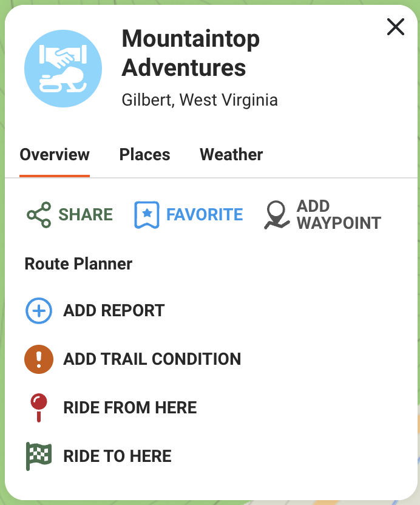Click the add waypoint pin icon
420x505 pixels.
point(277,215)
